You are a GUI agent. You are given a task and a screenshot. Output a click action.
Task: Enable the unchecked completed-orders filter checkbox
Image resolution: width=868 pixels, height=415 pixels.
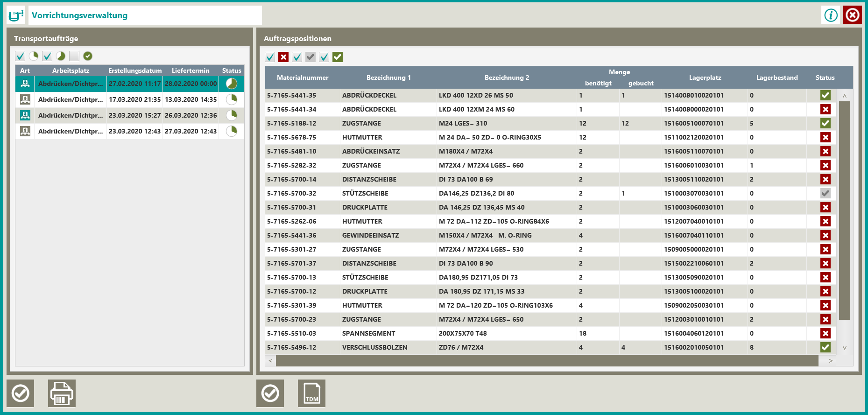coord(74,56)
